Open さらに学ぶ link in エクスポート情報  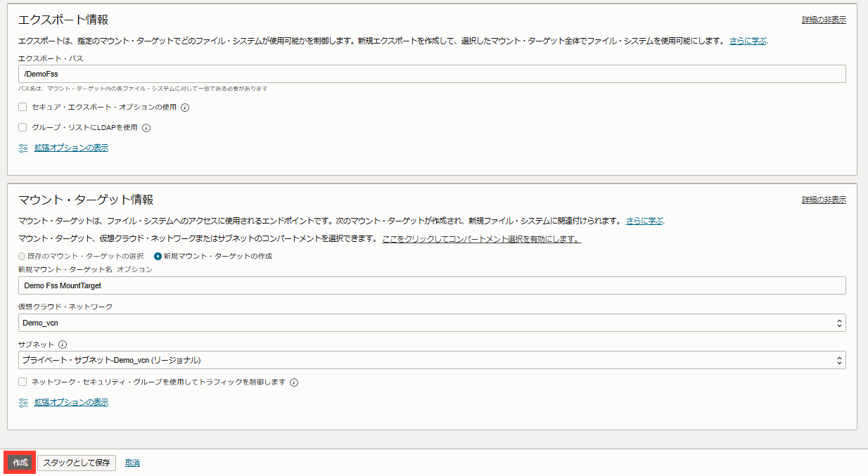[x=748, y=41]
